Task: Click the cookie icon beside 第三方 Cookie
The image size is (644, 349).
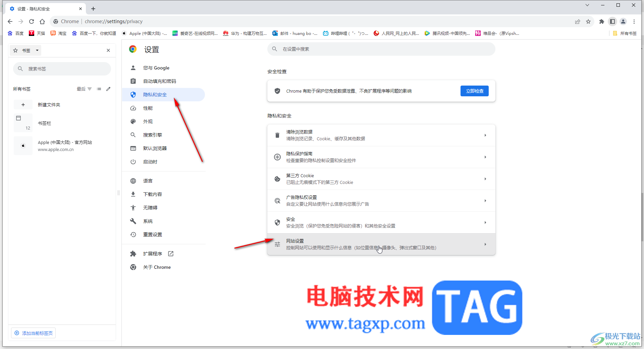Action: [277, 179]
